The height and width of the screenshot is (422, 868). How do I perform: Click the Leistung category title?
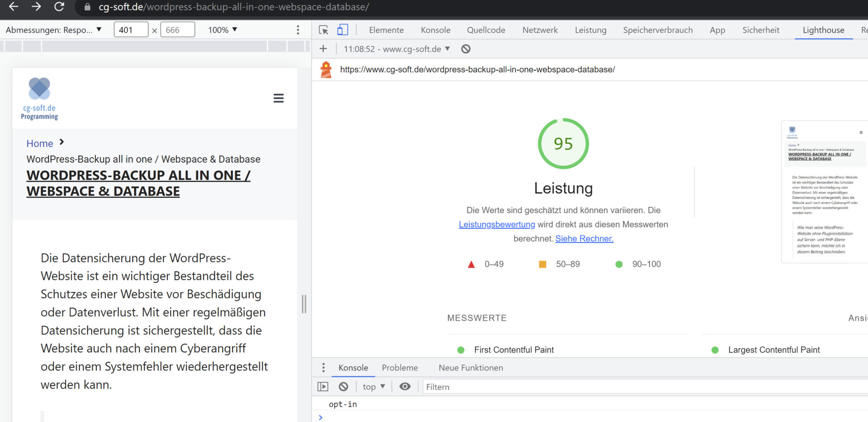(x=563, y=188)
